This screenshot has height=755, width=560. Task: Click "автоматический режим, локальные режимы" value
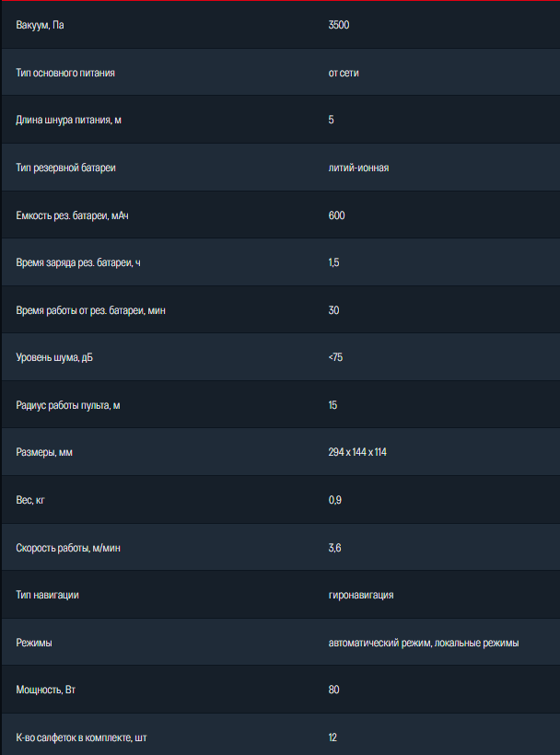[424, 643]
